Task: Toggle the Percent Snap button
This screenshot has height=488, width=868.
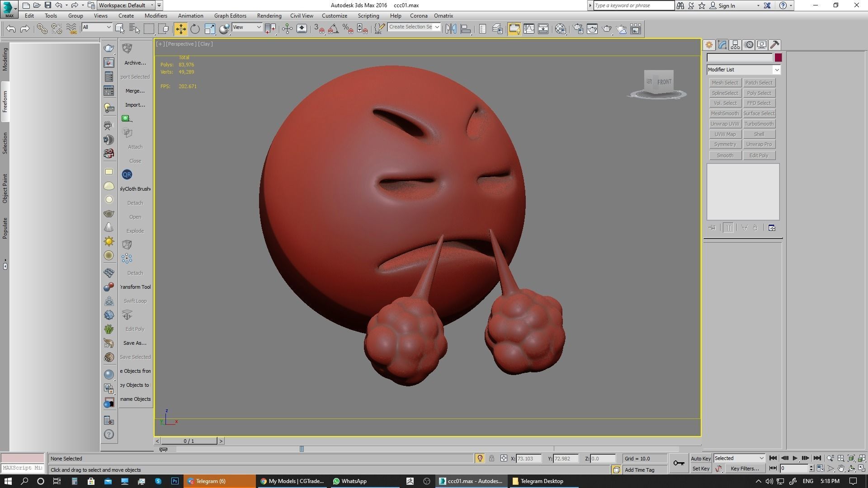Action: pos(348,29)
